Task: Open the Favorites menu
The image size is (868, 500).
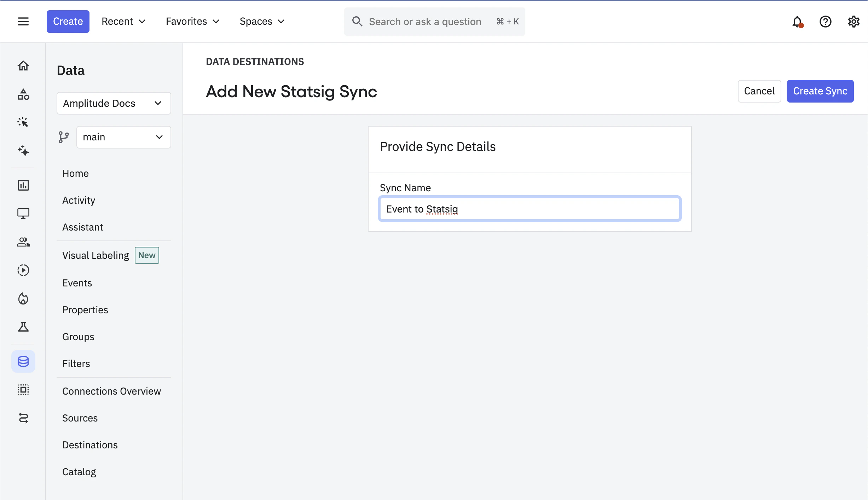Action: click(x=192, y=21)
